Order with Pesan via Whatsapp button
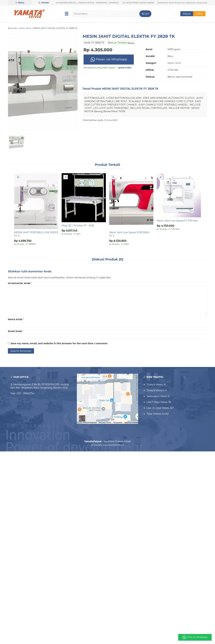 (x=109, y=60)
